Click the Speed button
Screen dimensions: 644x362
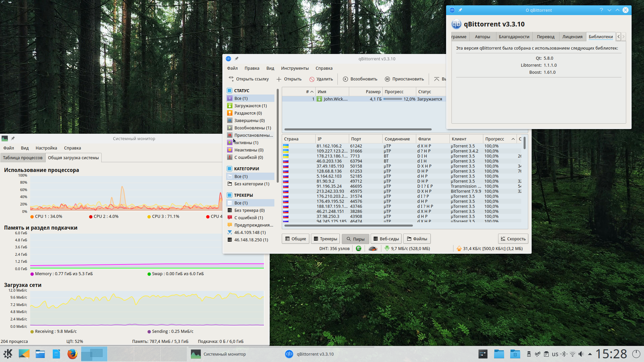click(513, 239)
